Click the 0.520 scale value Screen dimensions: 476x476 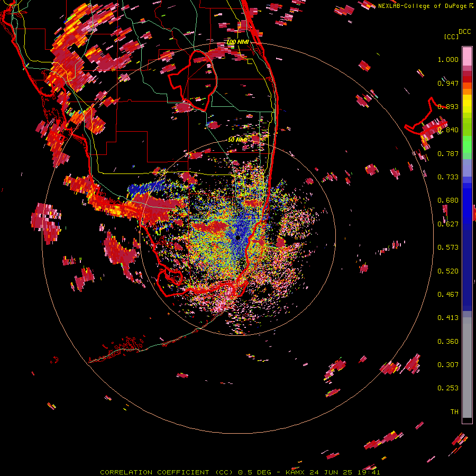(x=448, y=271)
